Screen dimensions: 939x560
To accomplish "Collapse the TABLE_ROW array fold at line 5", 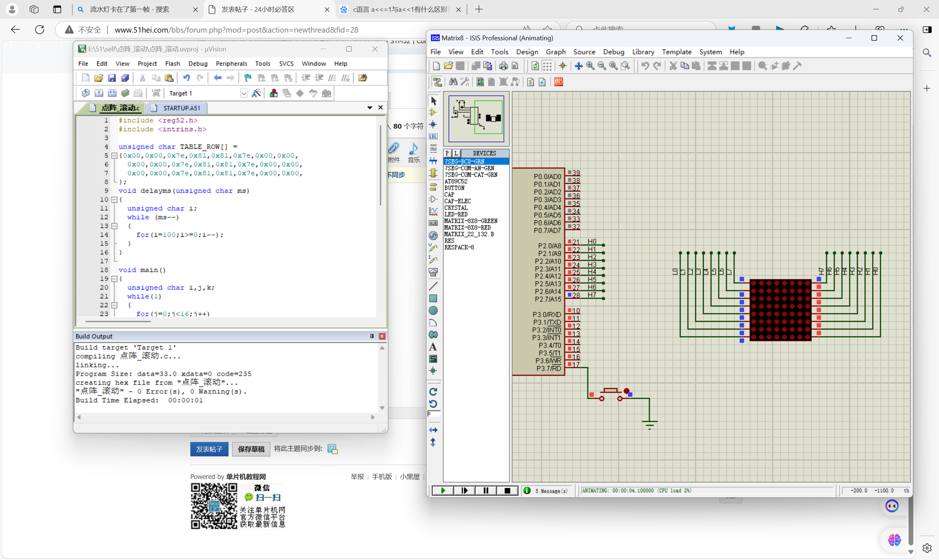I will (114, 155).
